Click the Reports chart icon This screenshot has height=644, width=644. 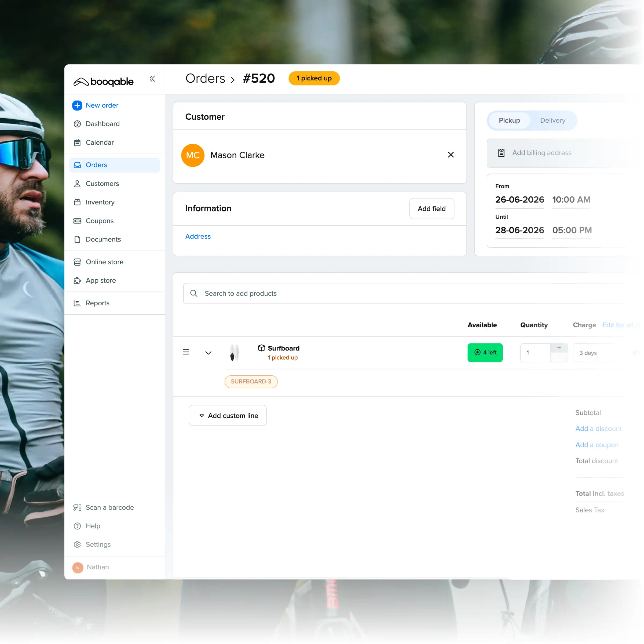(x=77, y=303)
